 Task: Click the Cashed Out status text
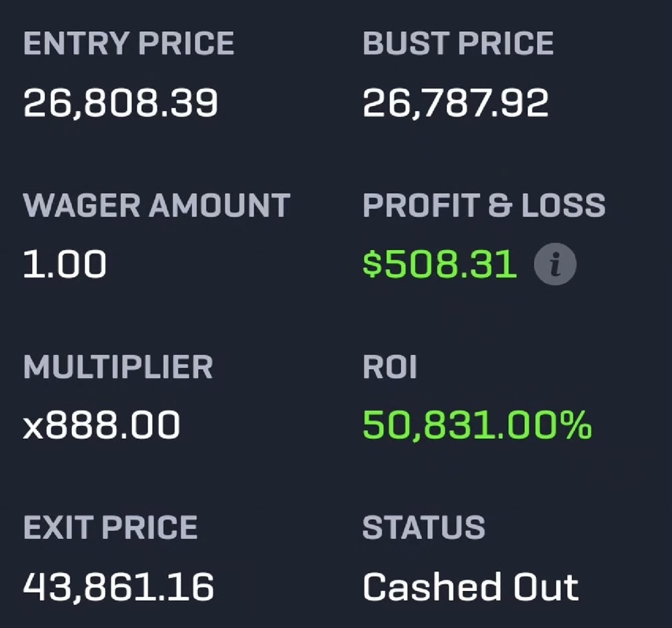pos(470,587)
